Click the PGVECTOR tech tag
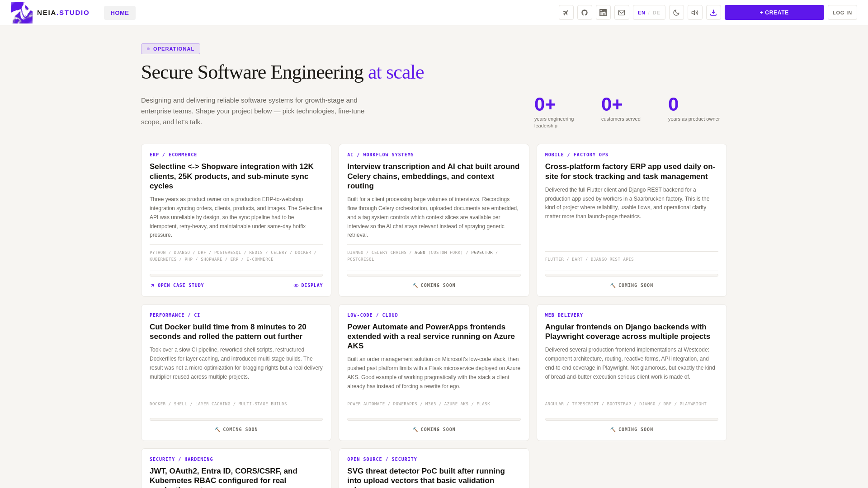This screenshot has height=488, width=868. click(482, 253)
